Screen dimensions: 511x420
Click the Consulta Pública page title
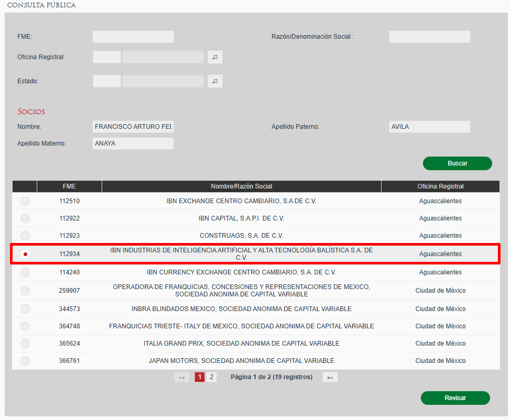[41, 5]
